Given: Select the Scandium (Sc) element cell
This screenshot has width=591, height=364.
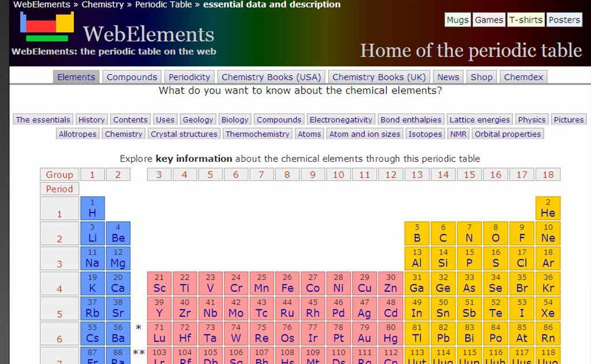Looking at the screenshot, I should (x=159, y=283).
